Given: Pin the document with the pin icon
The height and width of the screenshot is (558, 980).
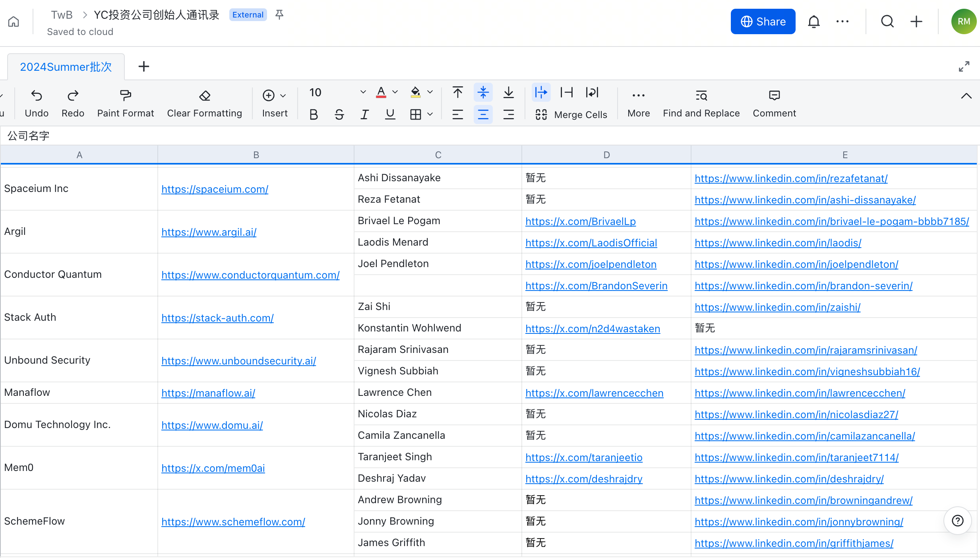Looking at the screenshot, I should tap(279, 15).
